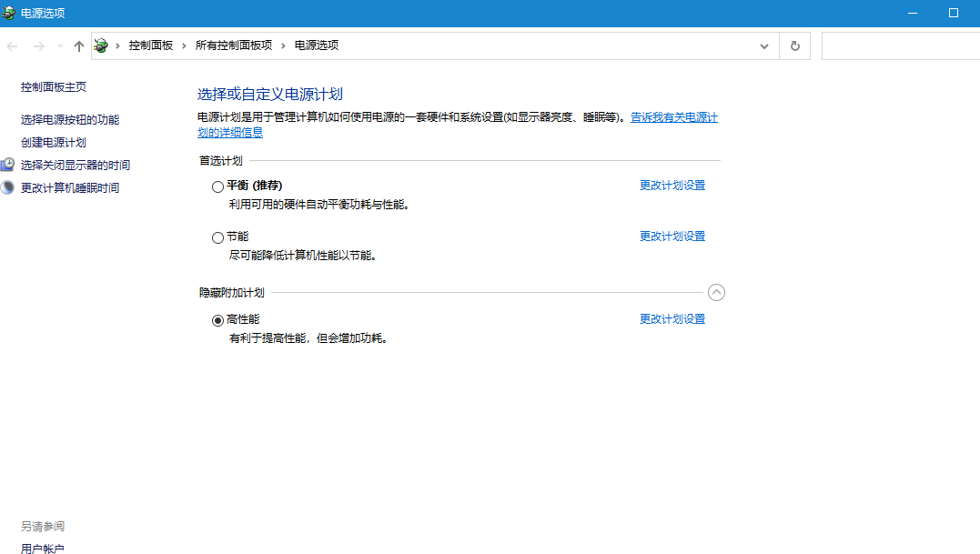Screen dimensions: 980x554
Task: Click the clock icon beside 选择关闭显示器的时间
Action: 8,164
